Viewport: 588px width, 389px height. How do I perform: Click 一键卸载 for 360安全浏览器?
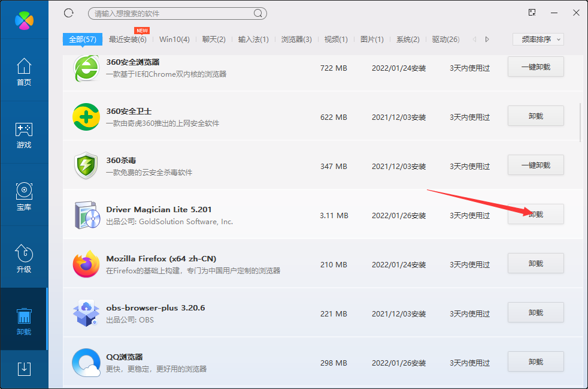(x=536, y=67)
